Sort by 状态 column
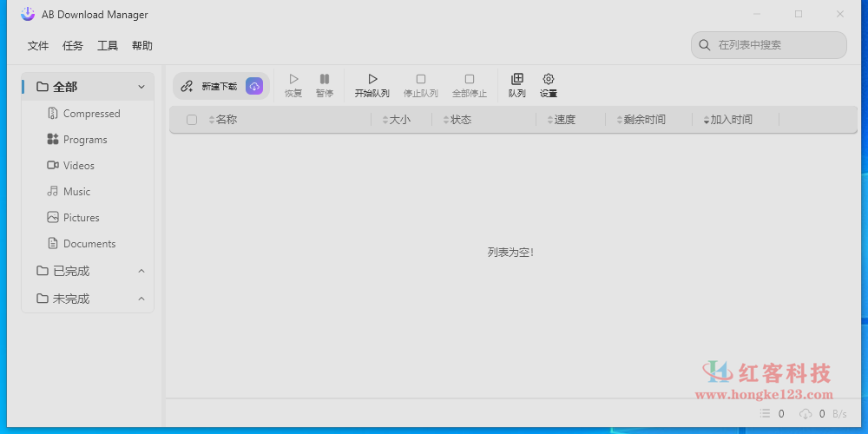Image resolution: width=868 pixels, height=434 pixels. coord(457,120)
